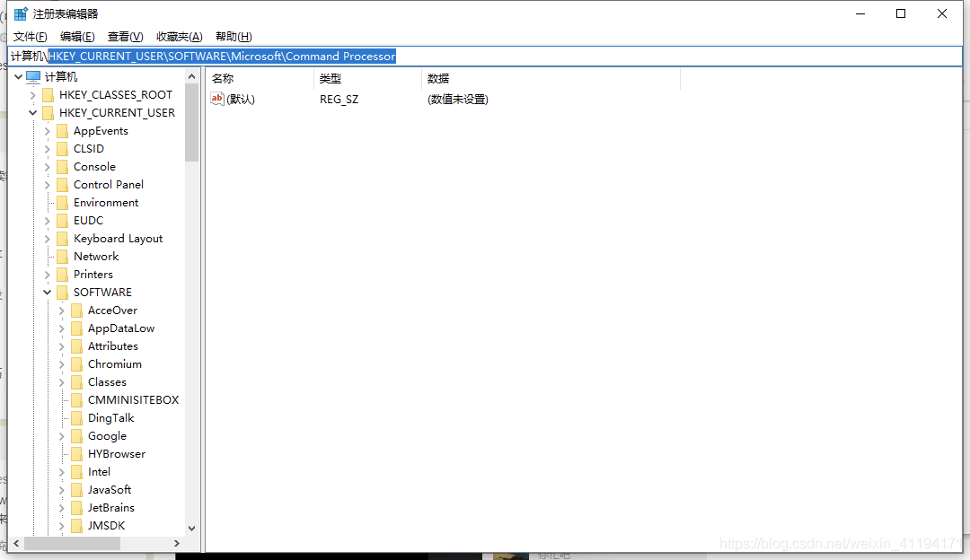Click the HKEY_CLASSES_ROOT folder icon
This screenshot has height=560, width=970.
48,95
